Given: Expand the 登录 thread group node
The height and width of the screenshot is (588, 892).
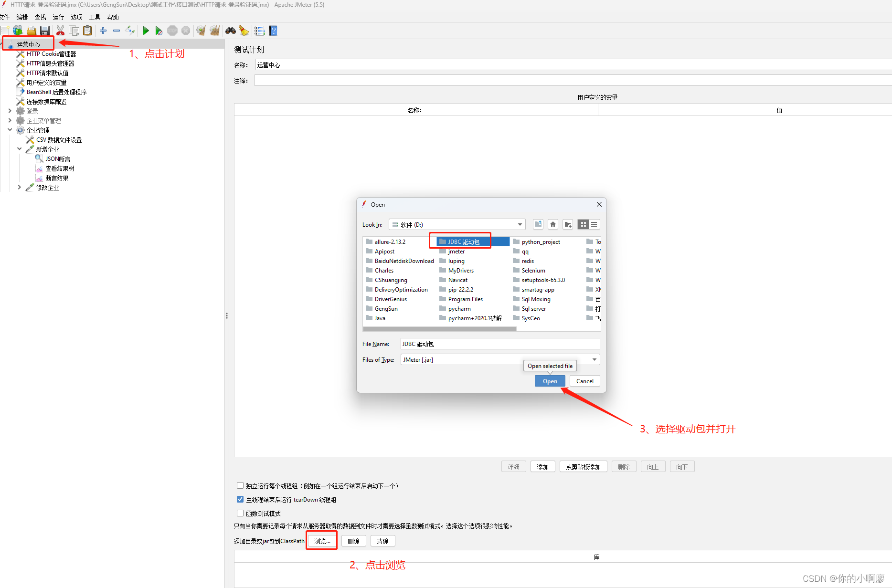Looking at the screenshot, I should pyautogui.click(x=10, y=111).
